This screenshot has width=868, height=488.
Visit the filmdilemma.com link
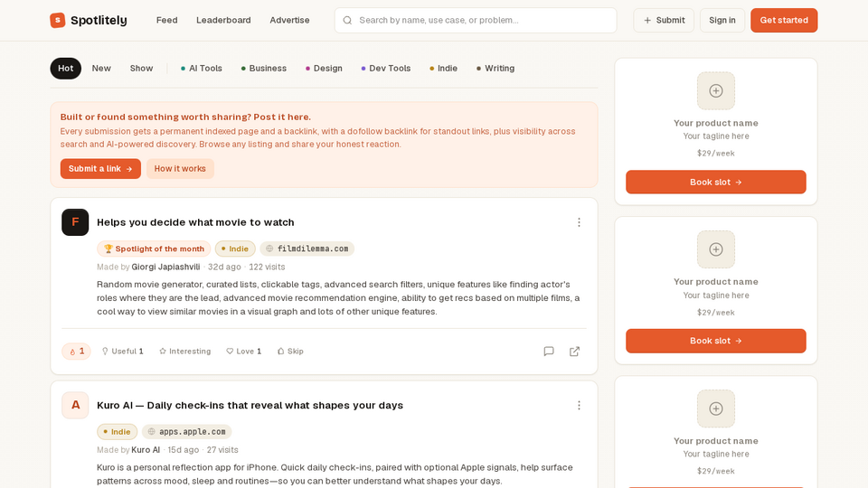(307, 249)
